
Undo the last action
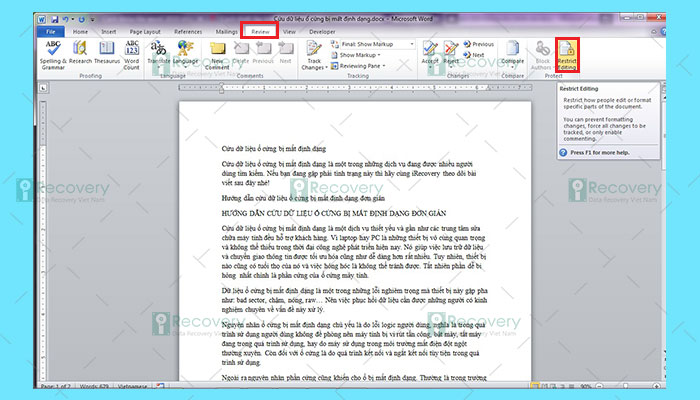[66, 20]
